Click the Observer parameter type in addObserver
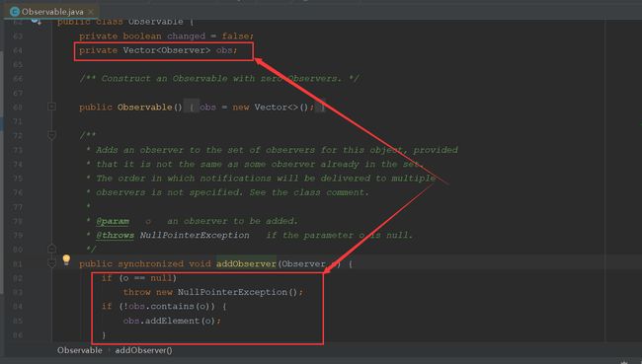642x364 pixels. [x=304, y=263]
